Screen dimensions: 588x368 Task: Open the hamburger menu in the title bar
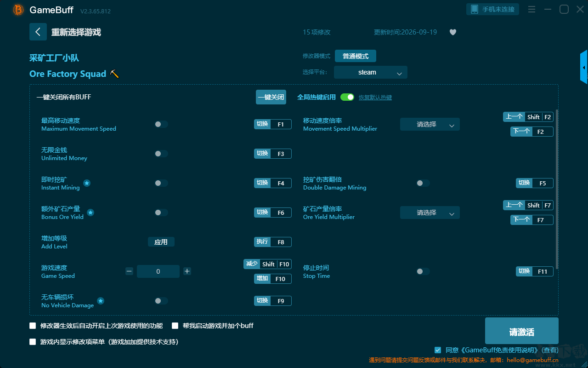coord(531,9)
